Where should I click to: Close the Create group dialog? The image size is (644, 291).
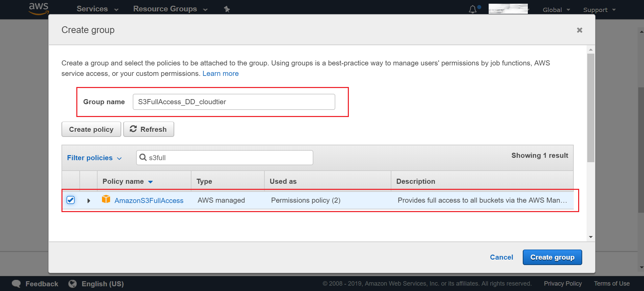click(579, 30)
